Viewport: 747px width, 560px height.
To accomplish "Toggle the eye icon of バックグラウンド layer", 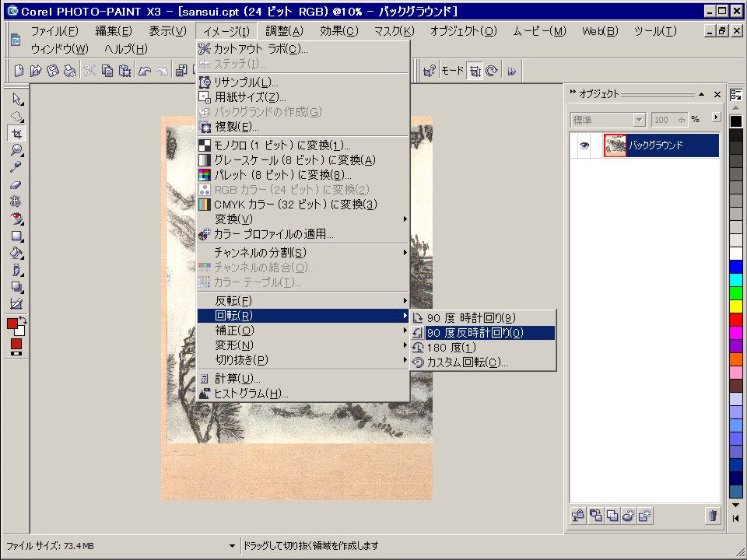I will tap(584, 145).
